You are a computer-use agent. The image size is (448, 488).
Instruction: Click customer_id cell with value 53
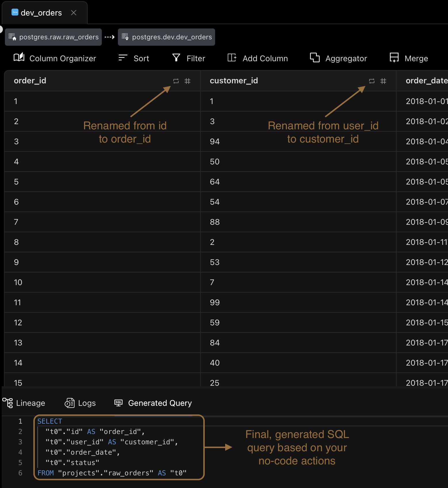pos(298,262)
